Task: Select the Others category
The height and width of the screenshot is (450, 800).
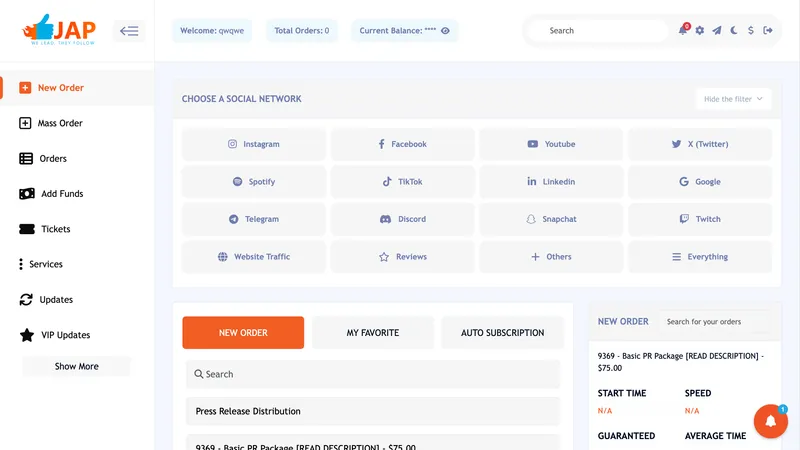Action: [x=551, y=257]
